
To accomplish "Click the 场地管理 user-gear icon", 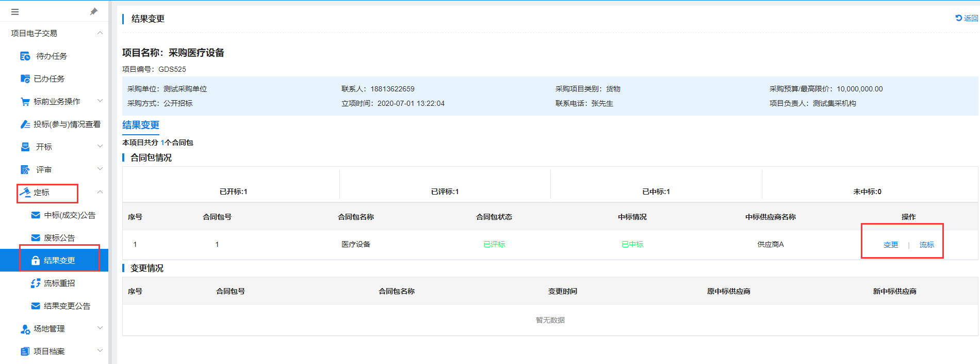I will (25, 329).
